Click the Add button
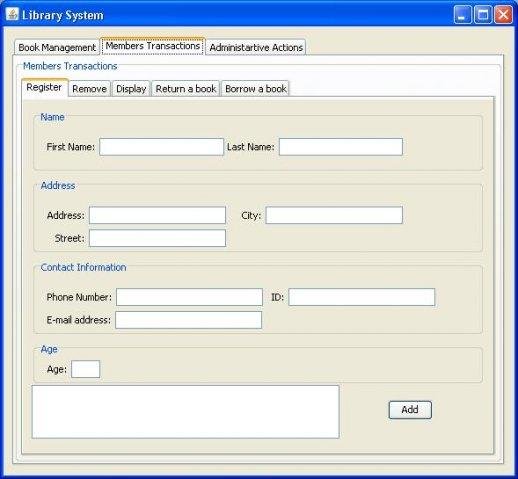This screenshot has width=518, height=479. (410, 410)
